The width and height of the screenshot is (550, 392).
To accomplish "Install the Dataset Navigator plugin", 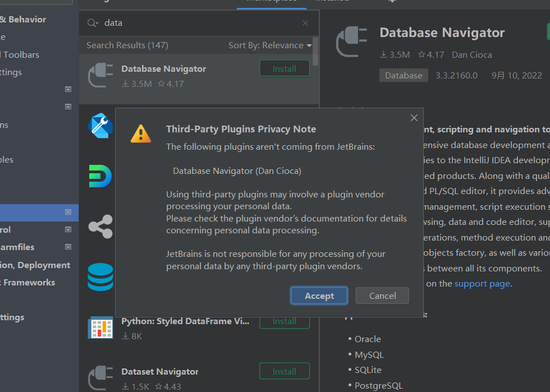I will 284,371.
